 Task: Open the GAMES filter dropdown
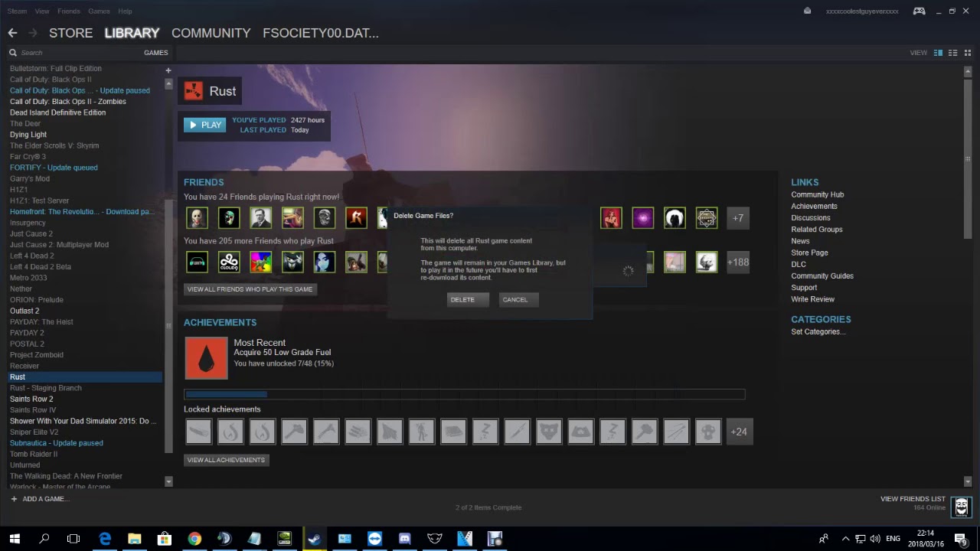(155, 53)
